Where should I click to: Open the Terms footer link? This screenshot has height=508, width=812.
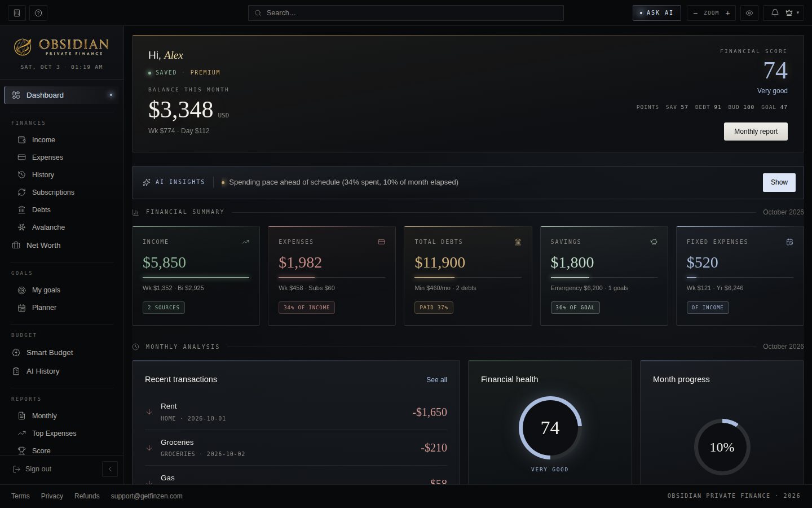click(x=20, y=496)
